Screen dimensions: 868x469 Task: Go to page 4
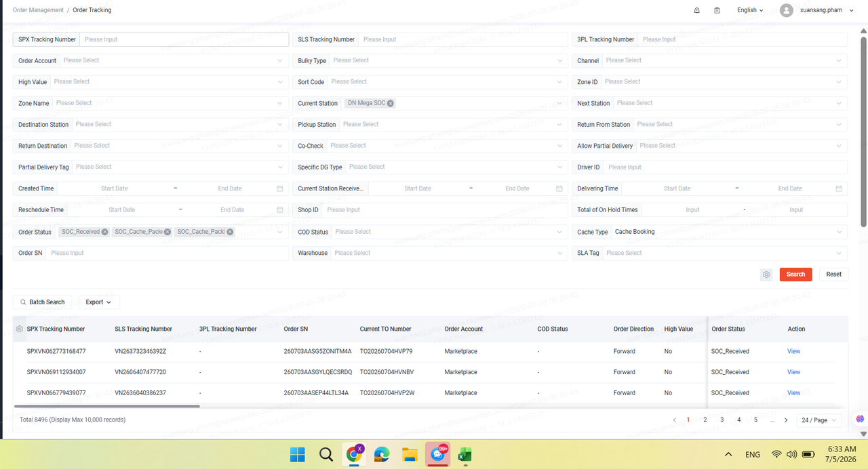739,420
